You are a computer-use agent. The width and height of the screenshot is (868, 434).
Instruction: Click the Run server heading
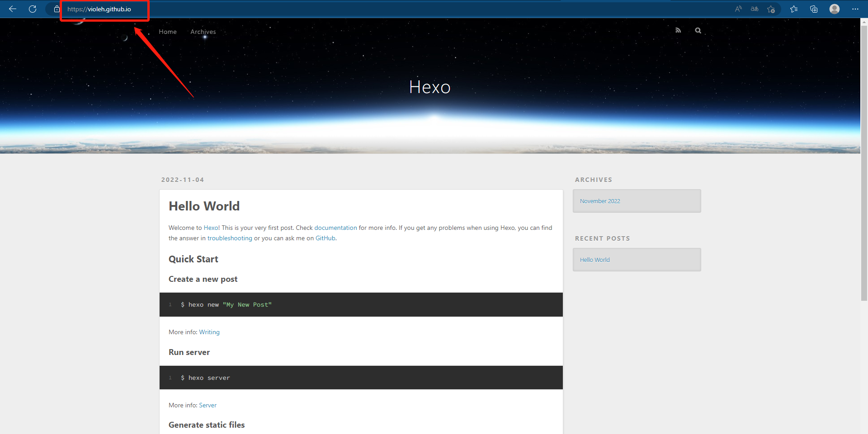189,352
